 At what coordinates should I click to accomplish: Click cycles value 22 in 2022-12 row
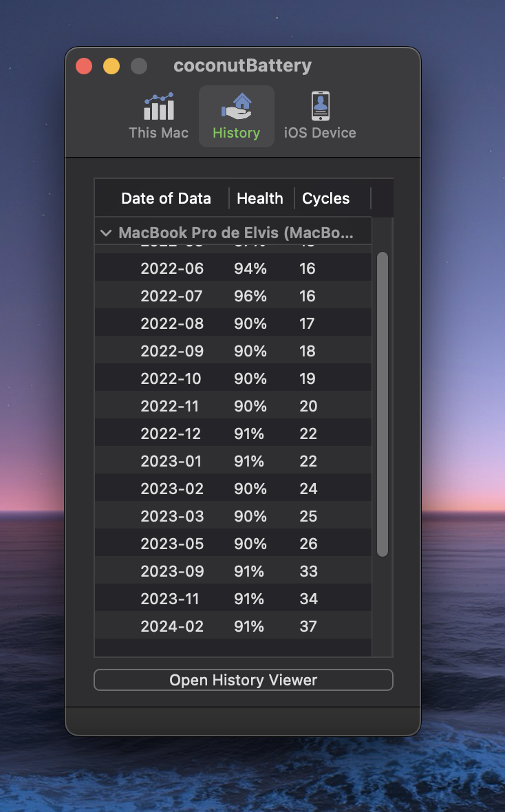pos(308,434)
